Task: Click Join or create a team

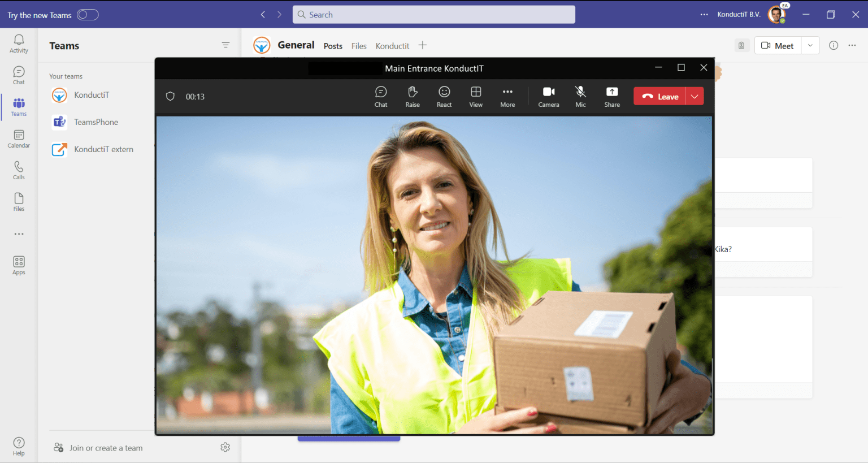Action: [x=106, y=448]
